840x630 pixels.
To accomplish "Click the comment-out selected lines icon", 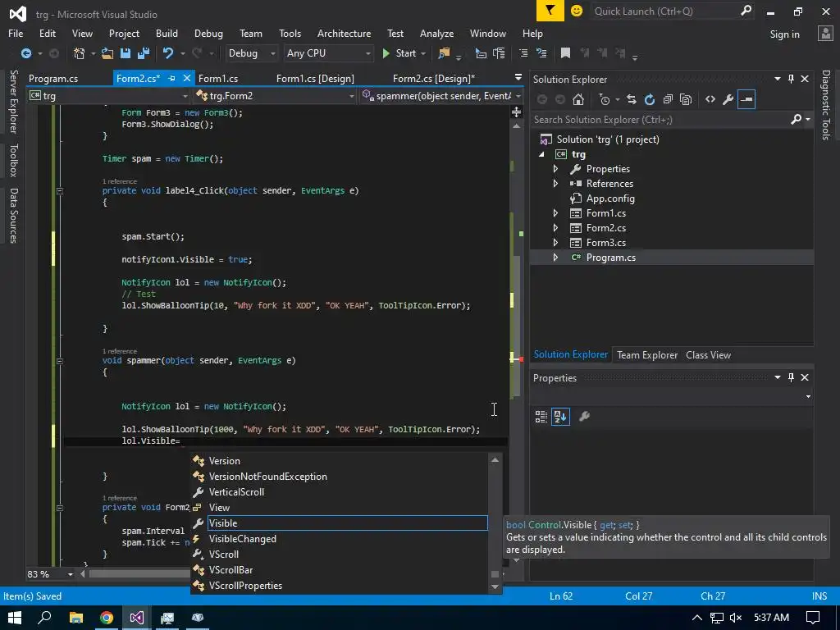I will 523,53.
